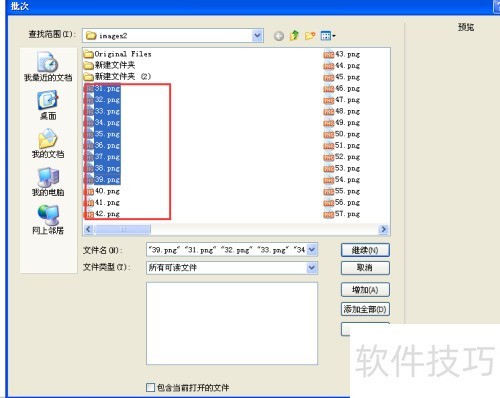Toggle 包含当前打开的文件 checkbox
This screenshot has width=500, height=398.
click(x=151, y=387)
